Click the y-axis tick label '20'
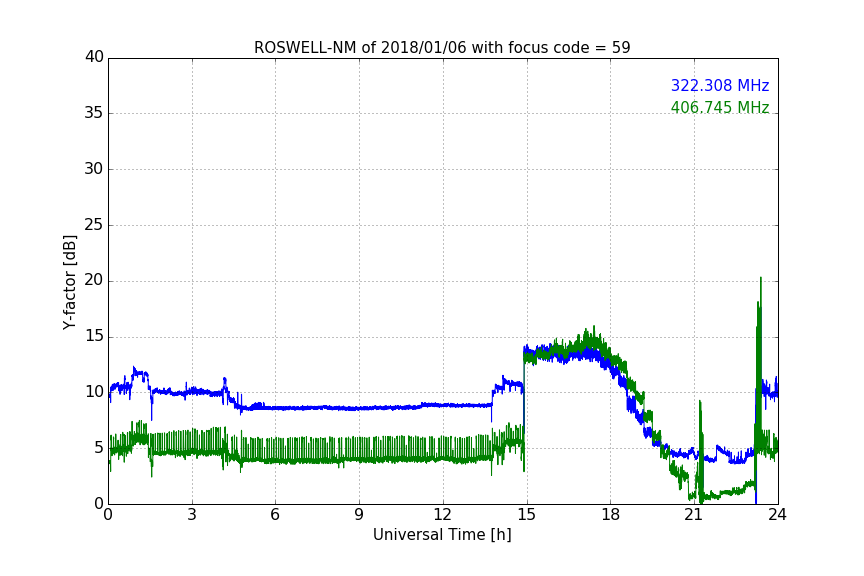Image resolution: width=864 pixels, height=576 pixels. click(94, 281)
